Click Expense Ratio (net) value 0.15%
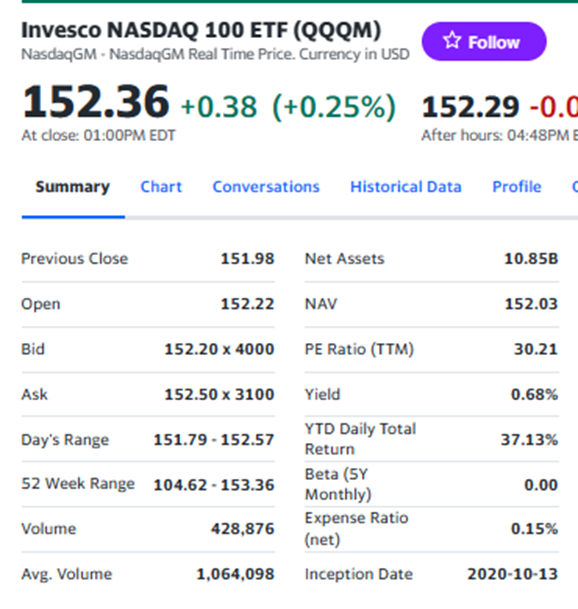 534,529
